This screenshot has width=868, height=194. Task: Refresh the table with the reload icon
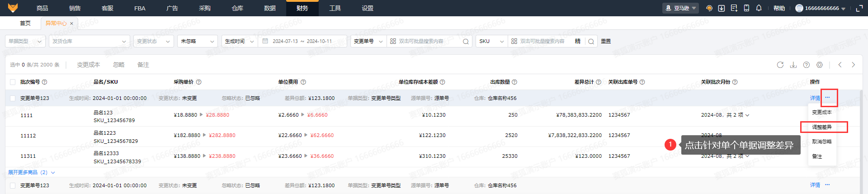pos(780,65)
